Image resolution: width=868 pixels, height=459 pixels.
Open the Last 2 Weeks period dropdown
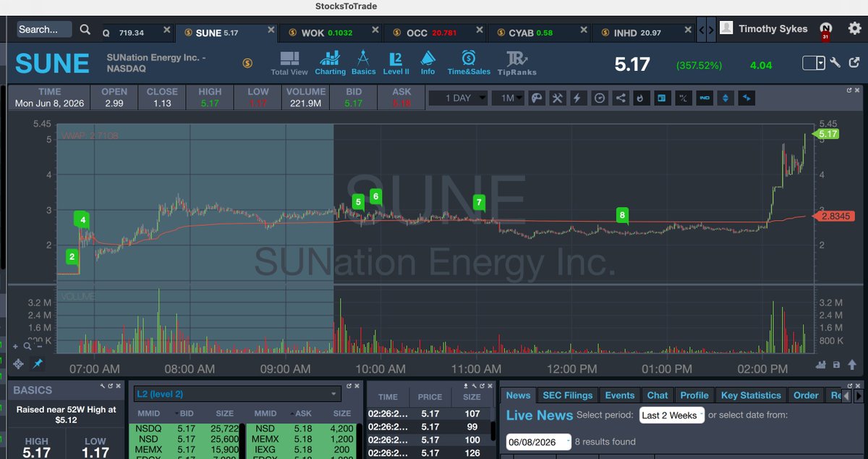click(671, 415)
